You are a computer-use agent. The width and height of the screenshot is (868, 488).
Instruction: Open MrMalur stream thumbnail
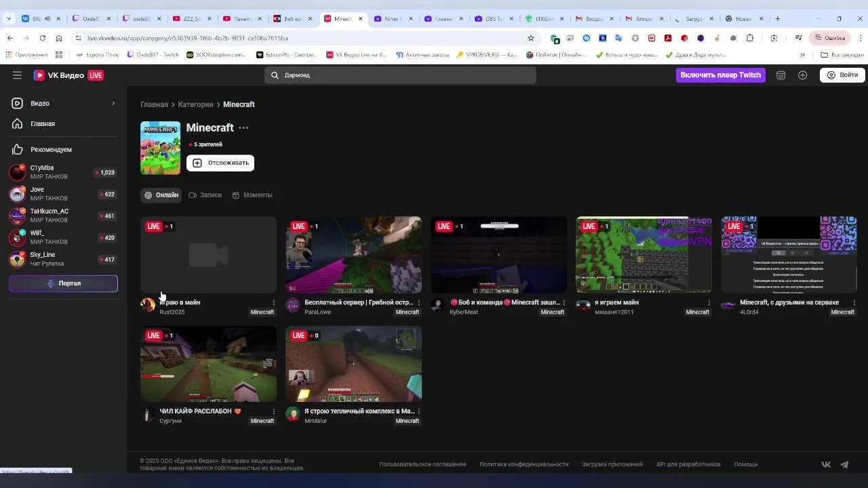(x=353, y=364)
